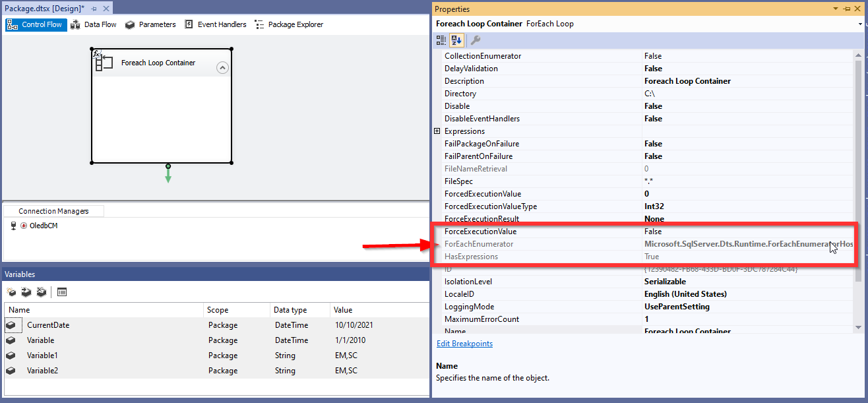Viewport: 868px width, 403px height.
Task: Click the Properties grid scrollbar down arrow
Action: [858, 327]
